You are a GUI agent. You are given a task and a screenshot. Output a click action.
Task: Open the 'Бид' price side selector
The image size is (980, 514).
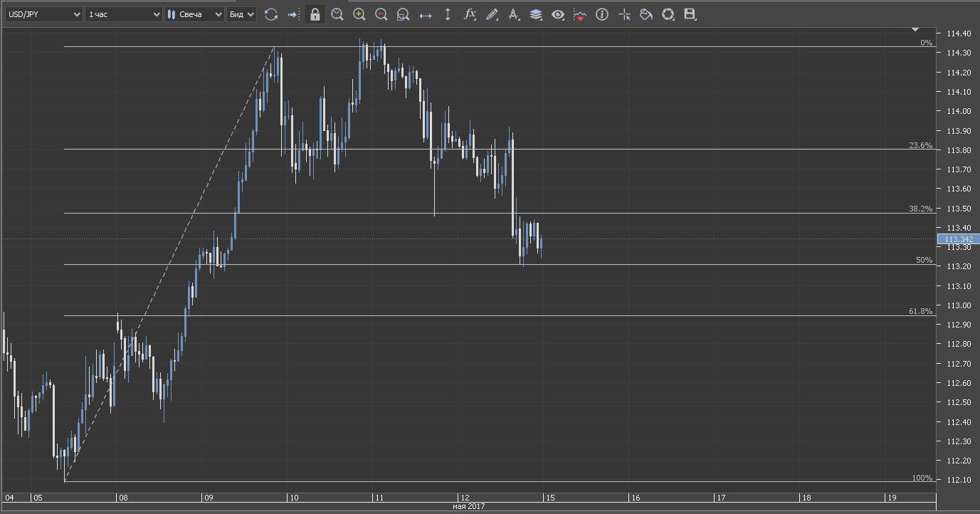pos(241,14)
